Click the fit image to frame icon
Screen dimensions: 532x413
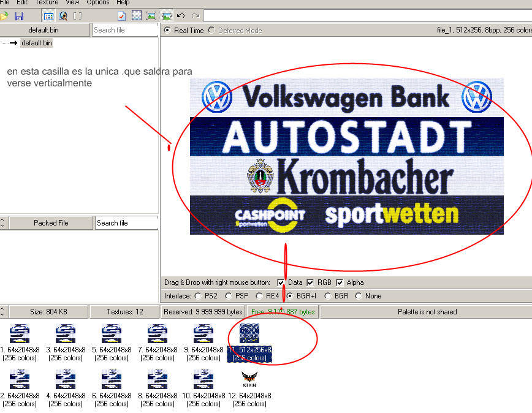pos(151,16)
